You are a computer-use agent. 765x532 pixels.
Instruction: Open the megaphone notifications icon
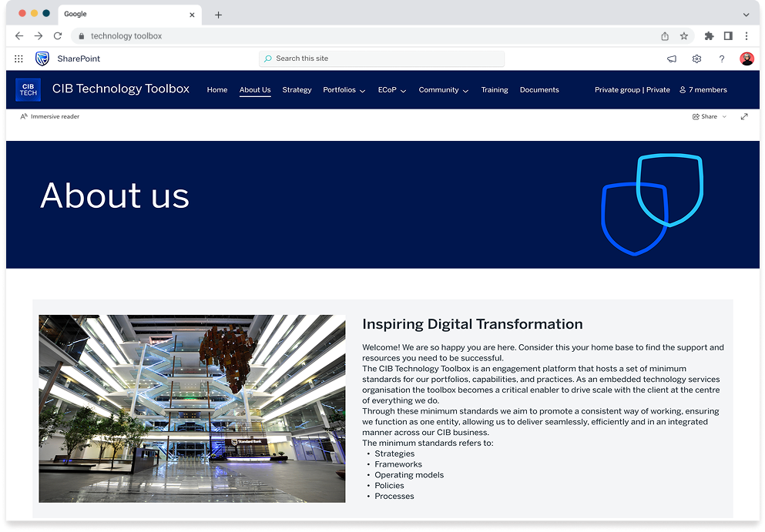(672, 59)
